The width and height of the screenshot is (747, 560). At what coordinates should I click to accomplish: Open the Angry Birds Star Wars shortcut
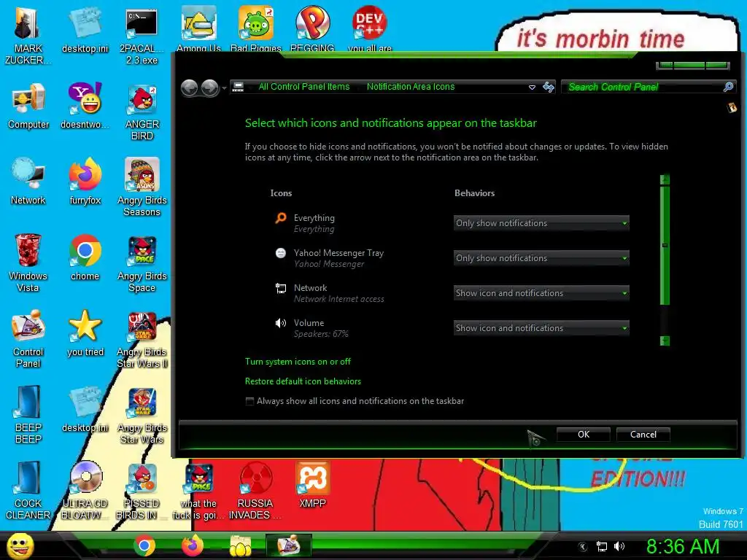pyautogui.click(x=142, y=415)
